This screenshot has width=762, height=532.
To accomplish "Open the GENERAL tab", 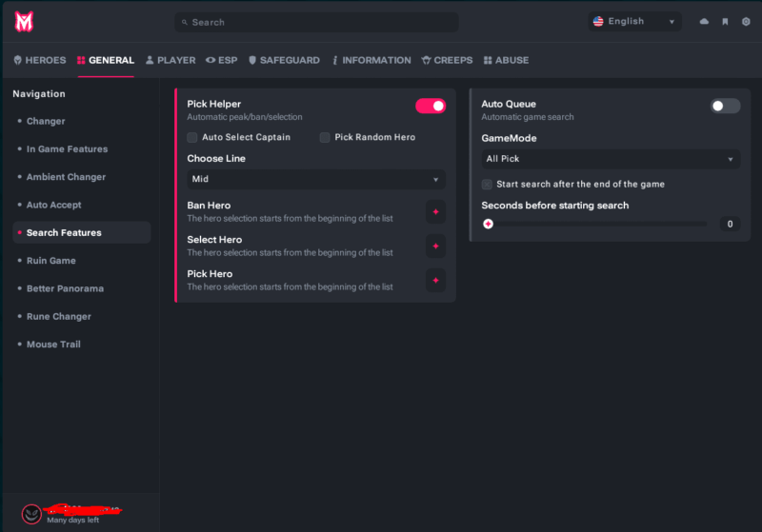I will (x=106, y=60).
